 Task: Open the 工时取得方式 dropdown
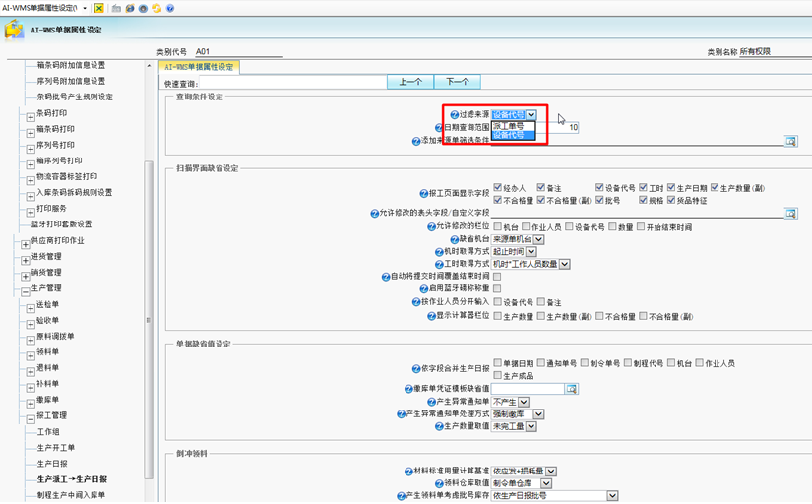pyautogui.click(x=565, y=264)
